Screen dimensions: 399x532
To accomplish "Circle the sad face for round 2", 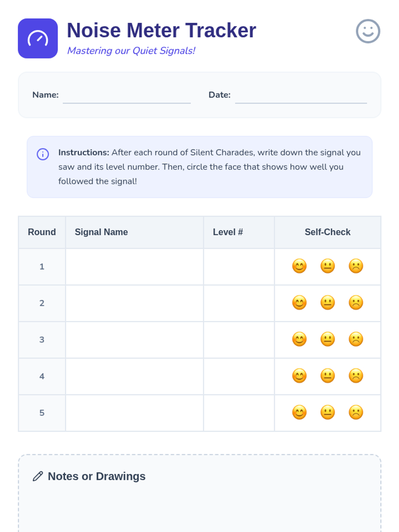I will coord(356,303).
